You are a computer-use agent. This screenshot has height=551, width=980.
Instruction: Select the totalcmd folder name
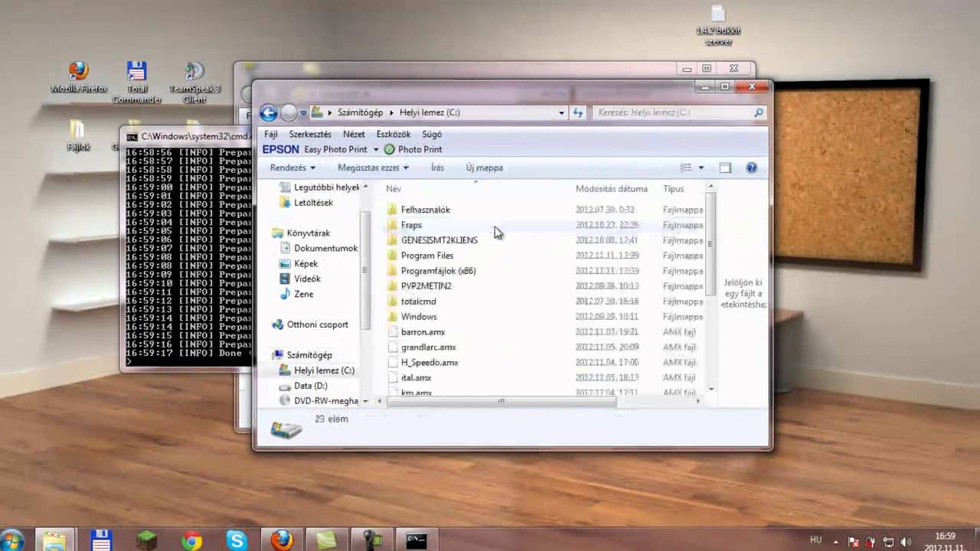(x=418, y=302)
